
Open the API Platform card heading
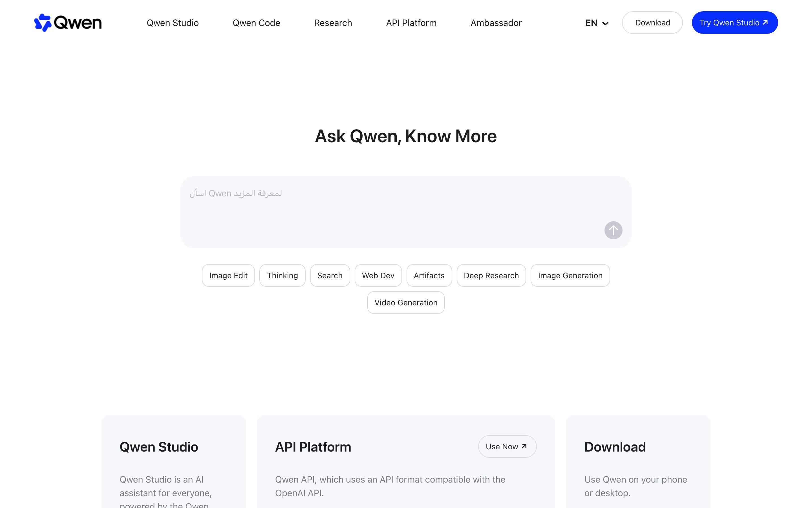point(313,447)
